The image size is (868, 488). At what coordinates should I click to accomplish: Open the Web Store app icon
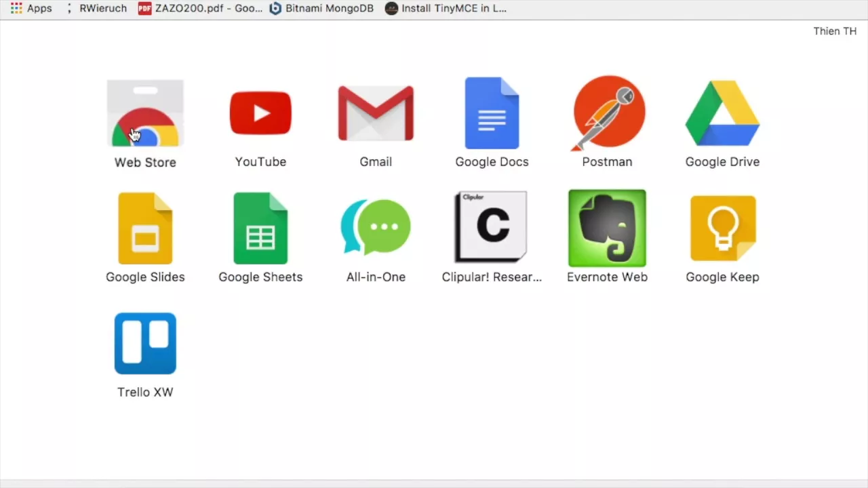(145, 113)
